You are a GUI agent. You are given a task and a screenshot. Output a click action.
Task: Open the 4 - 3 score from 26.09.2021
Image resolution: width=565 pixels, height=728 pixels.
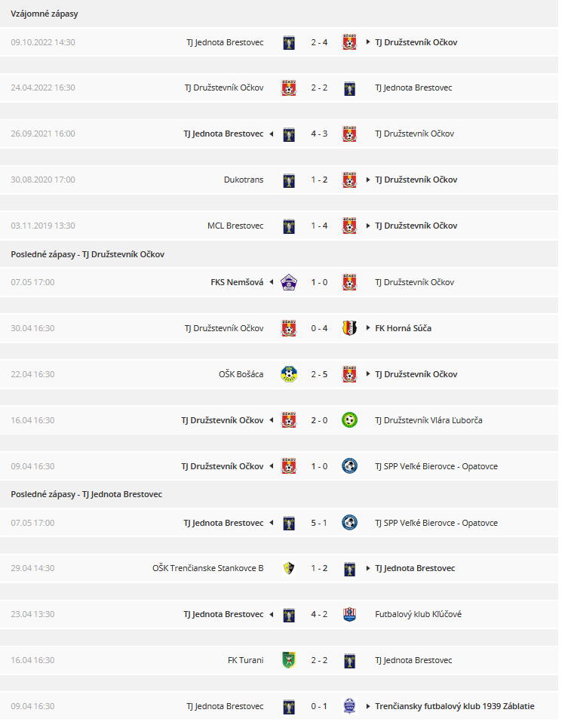[x=319, y=134]
